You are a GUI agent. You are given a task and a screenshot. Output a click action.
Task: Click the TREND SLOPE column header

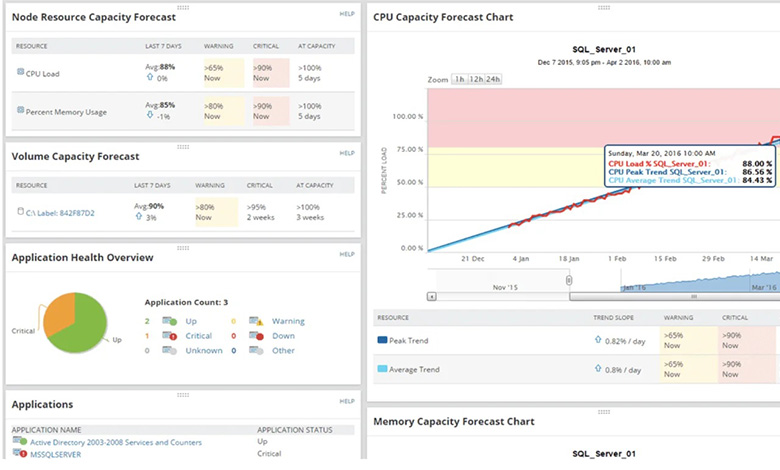point(613,317)
